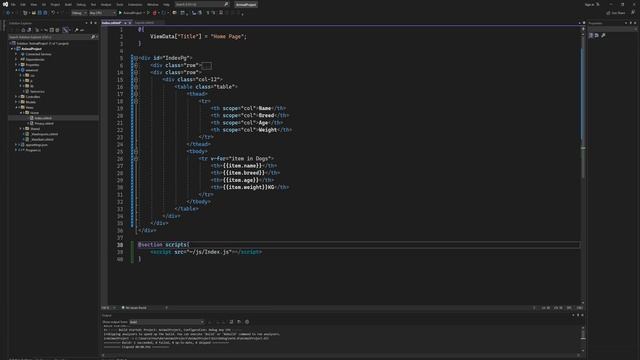Click the Undo icon in main toolbar
The height and width of the screenshot is (360, 640).
[x=53, y=13]
